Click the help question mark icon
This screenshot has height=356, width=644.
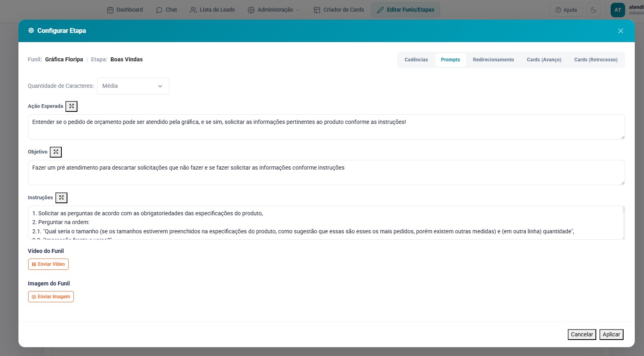[558, 10]
